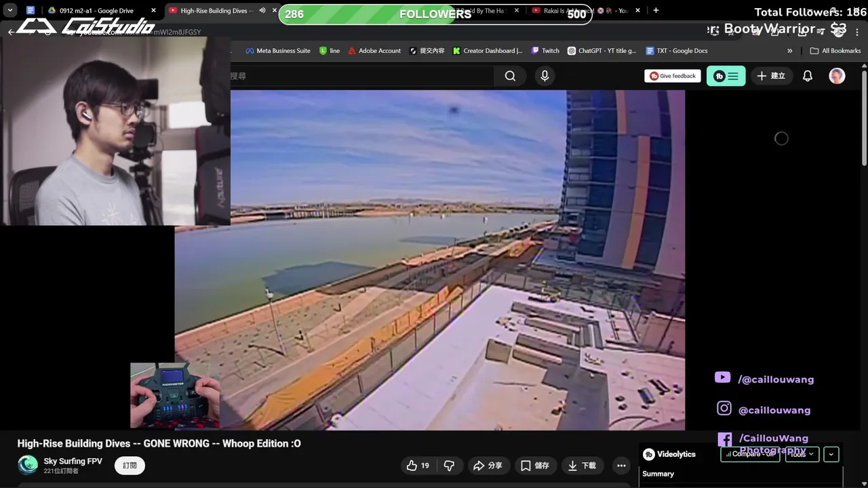Click the drone video player
The width and height of the screenshot is (868, 488).
point(430,260)
